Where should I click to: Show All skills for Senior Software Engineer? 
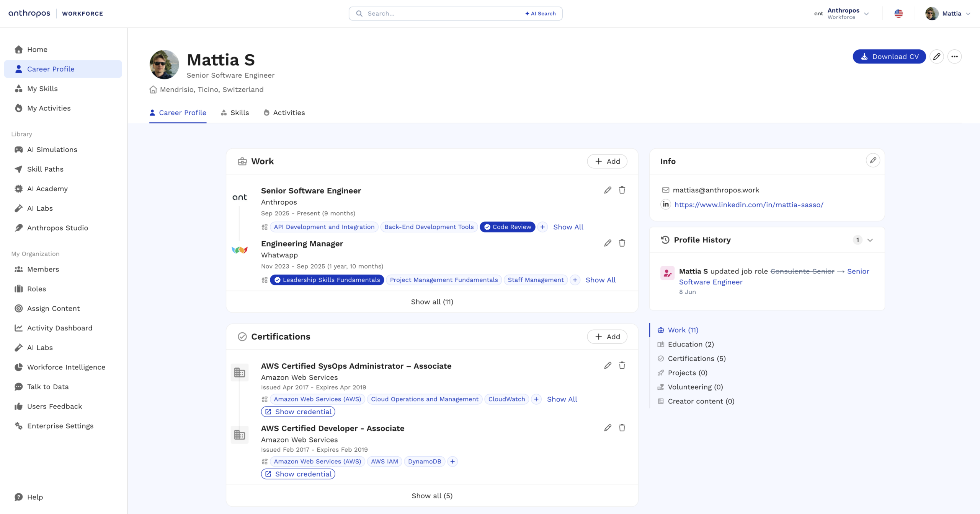tap(568, 227)
